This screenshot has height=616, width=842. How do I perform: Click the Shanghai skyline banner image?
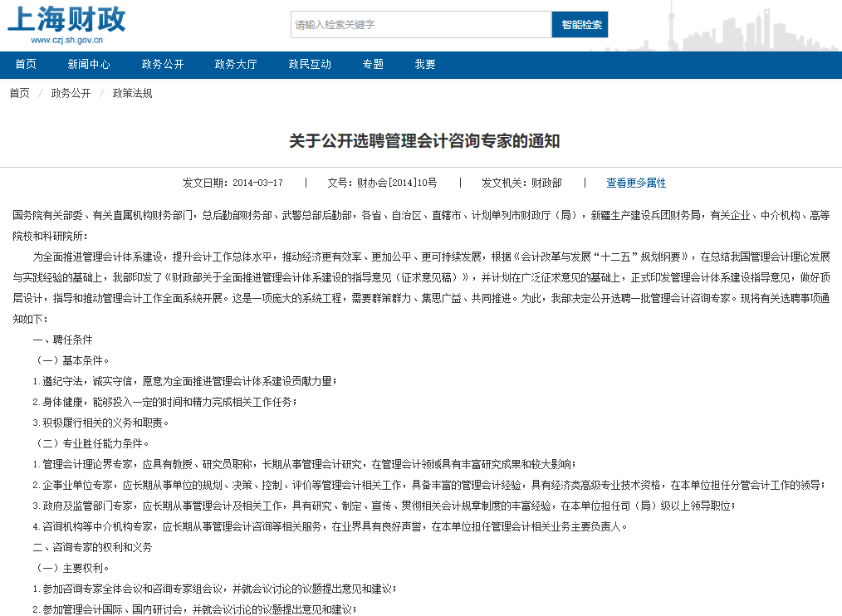[x=747, y=25]
